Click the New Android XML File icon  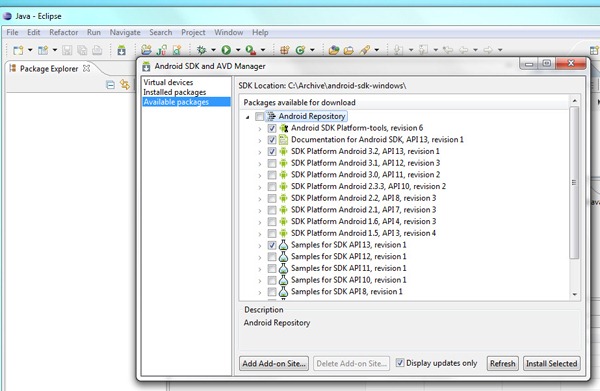point(177,50)
